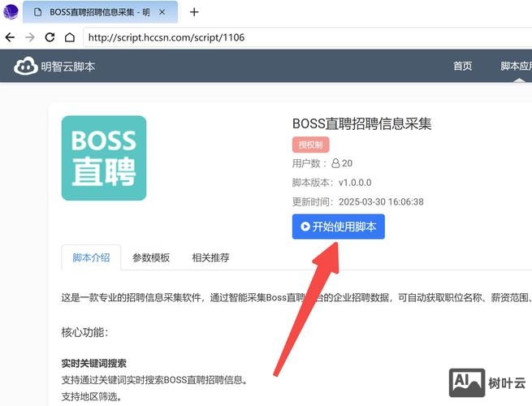
Task: Open the 脚本应用 navigation item
Action: point(516,66)
